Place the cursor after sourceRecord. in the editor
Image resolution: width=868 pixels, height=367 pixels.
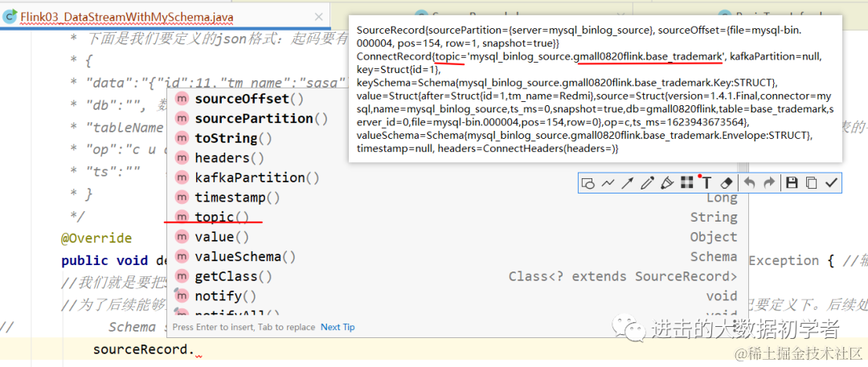(x=195, y=350)
